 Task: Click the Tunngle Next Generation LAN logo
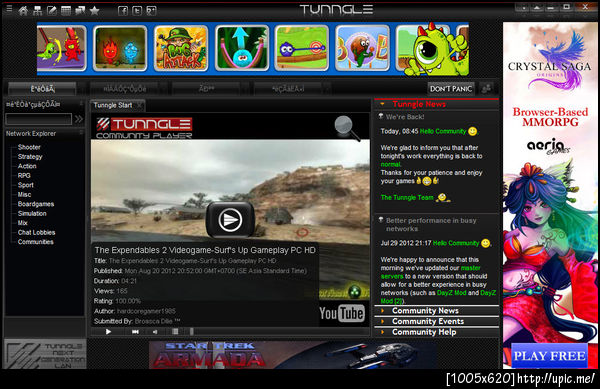coord(45,355)
